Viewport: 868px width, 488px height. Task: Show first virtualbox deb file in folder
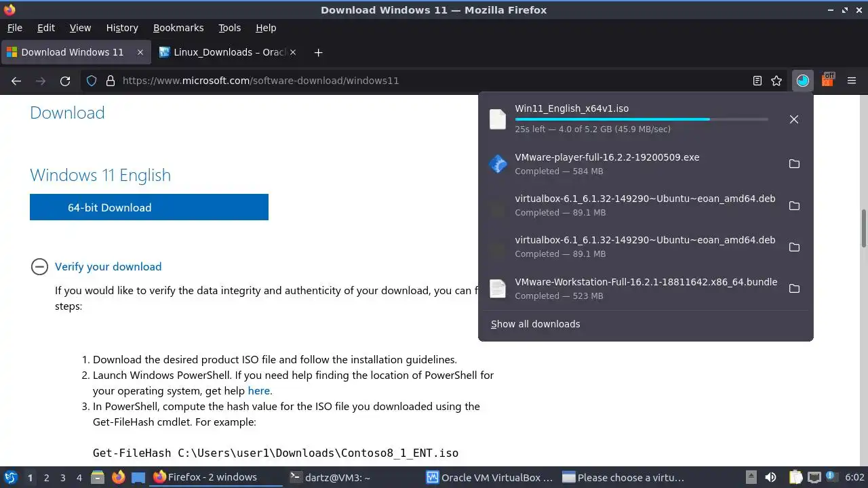point(794,205)
